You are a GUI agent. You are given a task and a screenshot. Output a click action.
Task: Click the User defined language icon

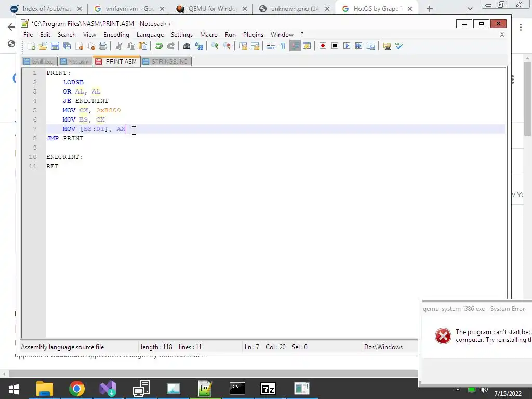(x=307, y=46)
